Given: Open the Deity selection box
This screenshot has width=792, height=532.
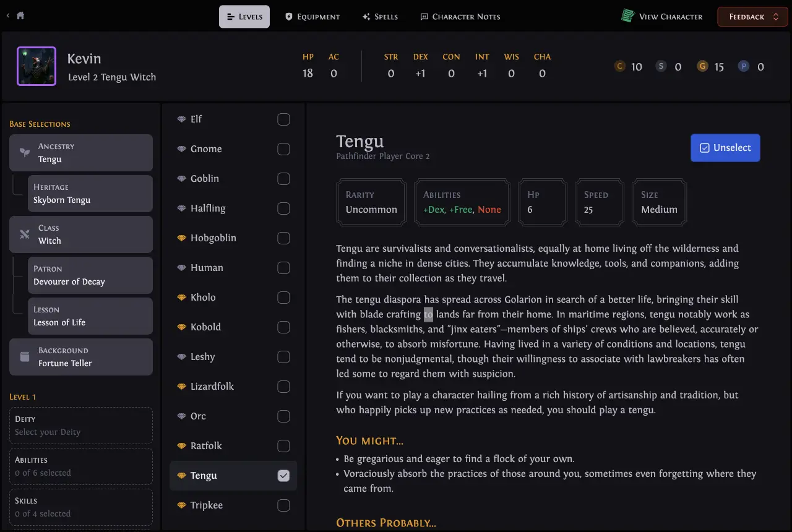Looking at the screenshot, I should [x=81, y=426].
